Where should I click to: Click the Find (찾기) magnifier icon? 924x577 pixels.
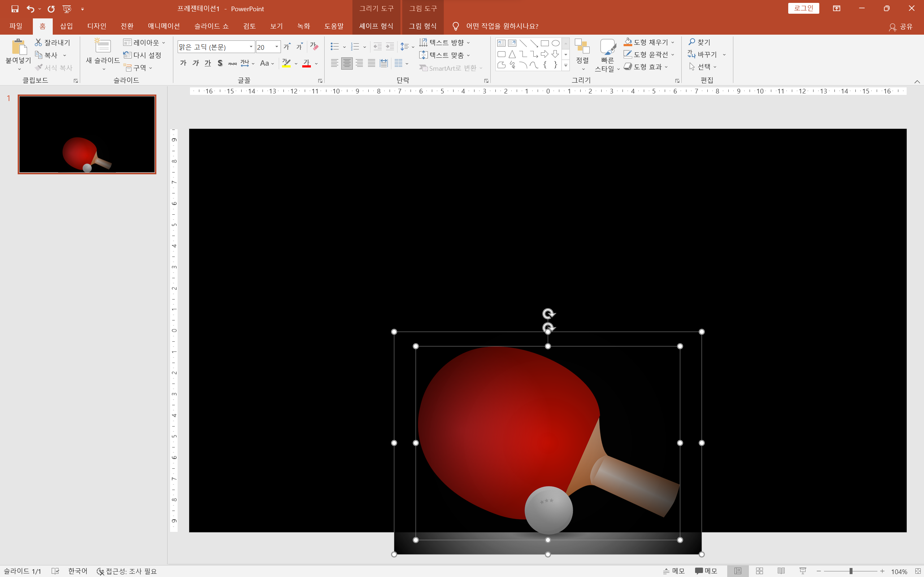pos(692,42)
